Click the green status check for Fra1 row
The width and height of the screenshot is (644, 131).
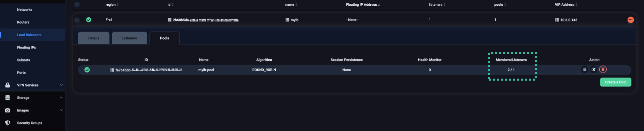click(x=89, y=20)
